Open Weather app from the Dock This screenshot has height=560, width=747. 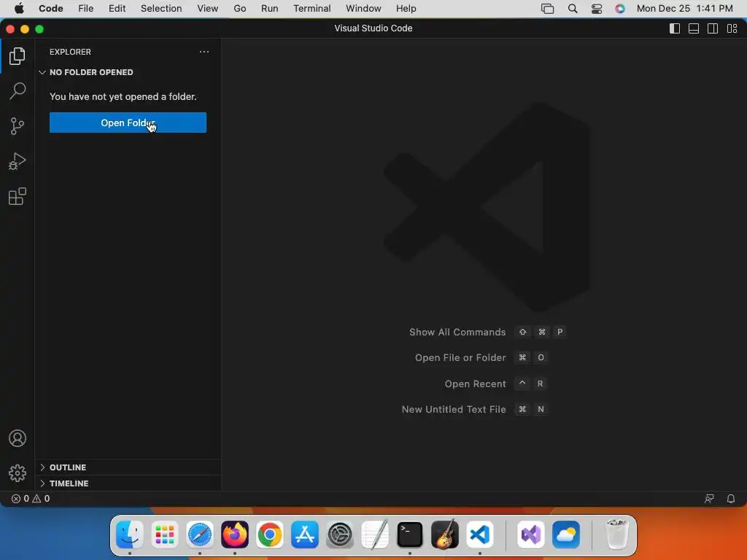coord(566,534)
